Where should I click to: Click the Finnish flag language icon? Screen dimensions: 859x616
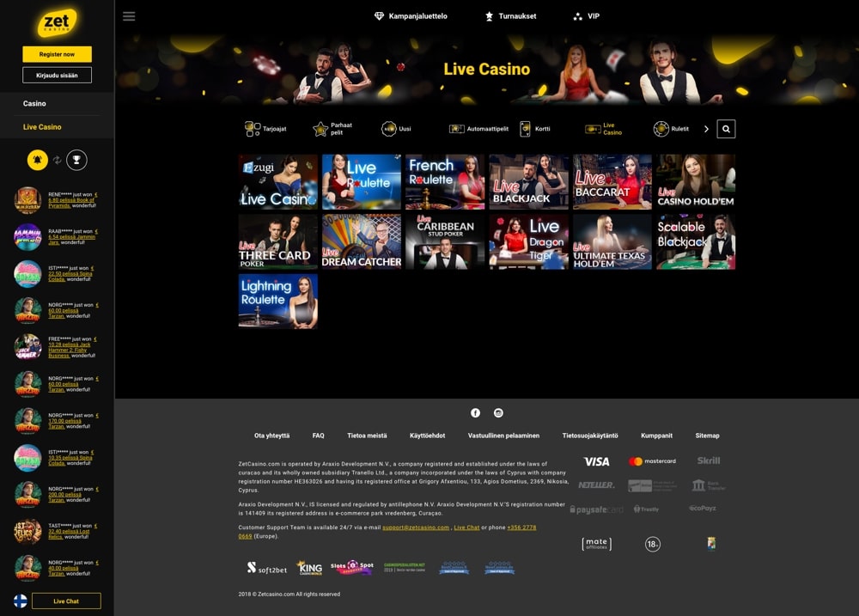coord(21,601)
